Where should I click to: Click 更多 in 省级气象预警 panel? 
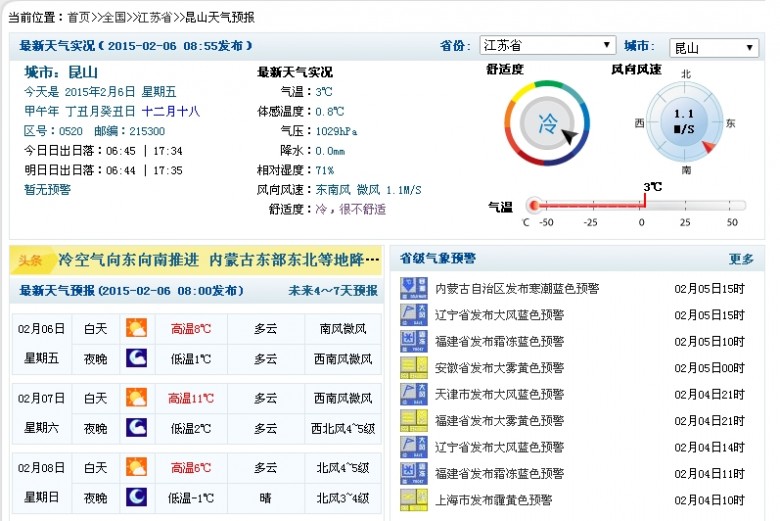pos(741,259)
